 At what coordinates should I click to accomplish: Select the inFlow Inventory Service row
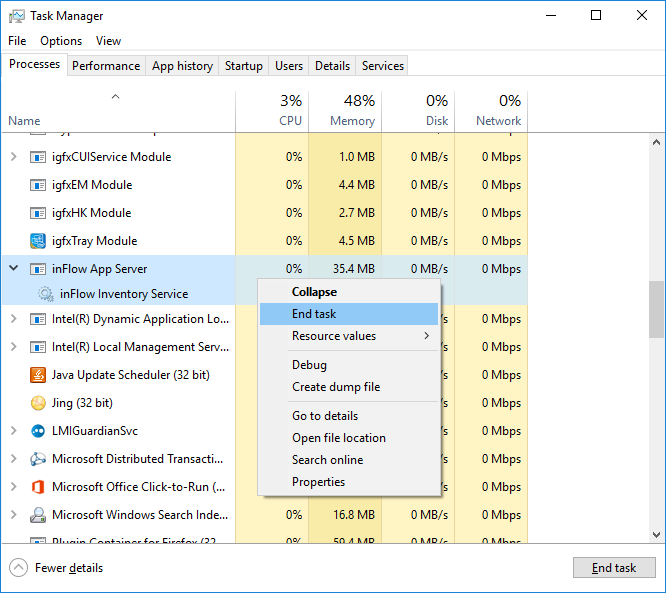[x=265, y=294]
